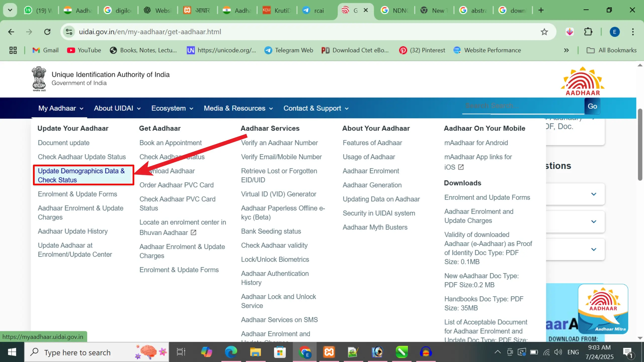
Task: Open Website Performance bookmark
Action: point(487,50)
